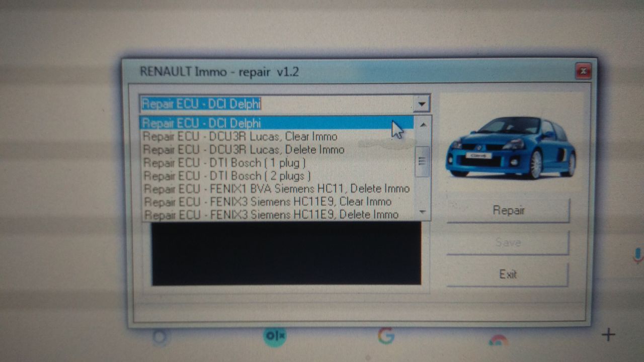Select Repair ECU - DCI Delphi in list
The height and width of the screenshot is (362, 644).
(x=277, y=123)
